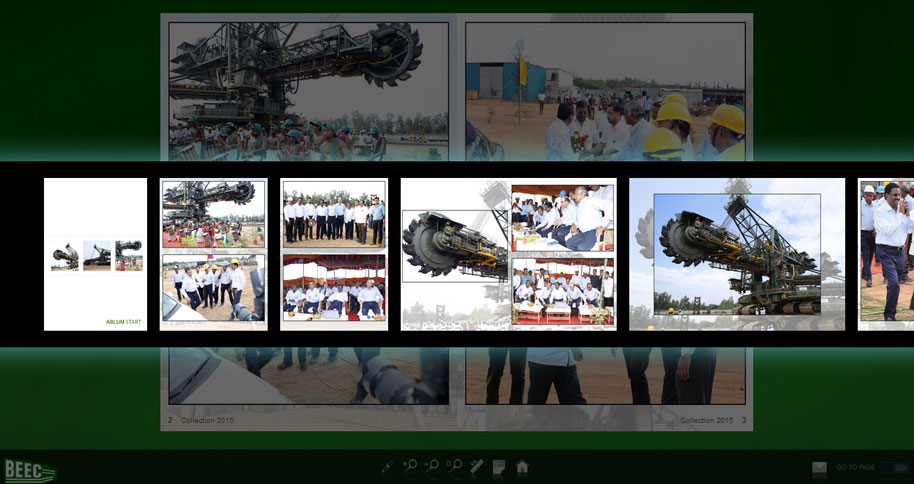The width and height of the screenshot is (914, 484).
Task: Click the reset zoom magnifier icon
Action: (x=454, y=466)
